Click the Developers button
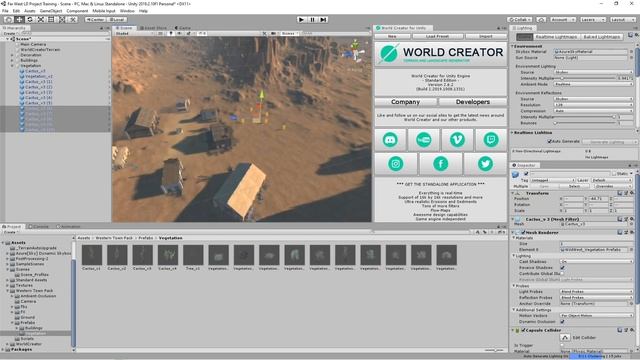The image size is (640, 360). tap(473, 102)
